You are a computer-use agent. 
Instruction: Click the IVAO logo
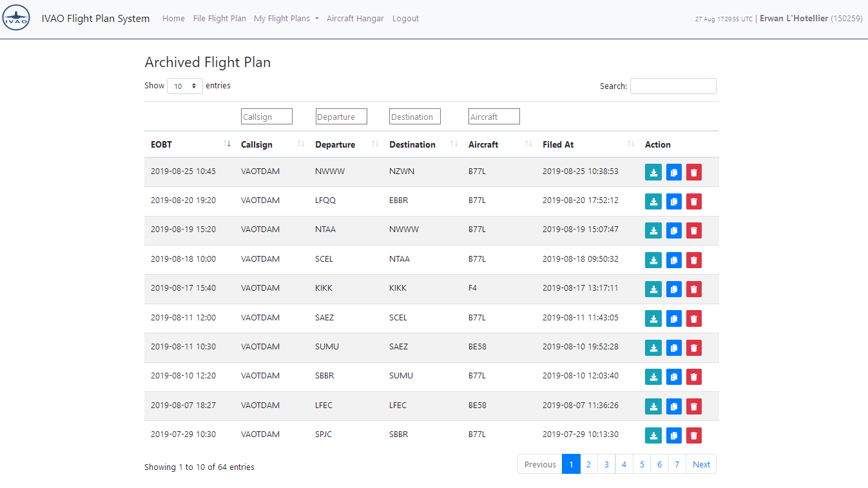pyautogui.click(x=15, y=18)
